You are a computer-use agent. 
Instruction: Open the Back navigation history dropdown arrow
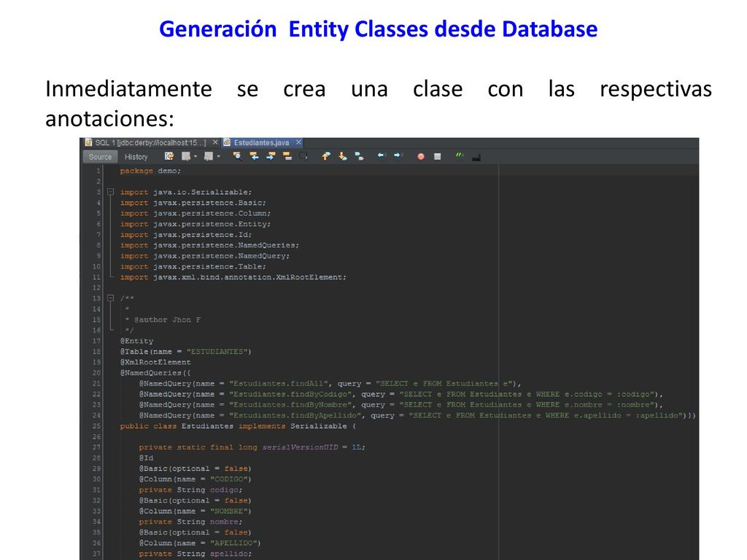[196, 156]
